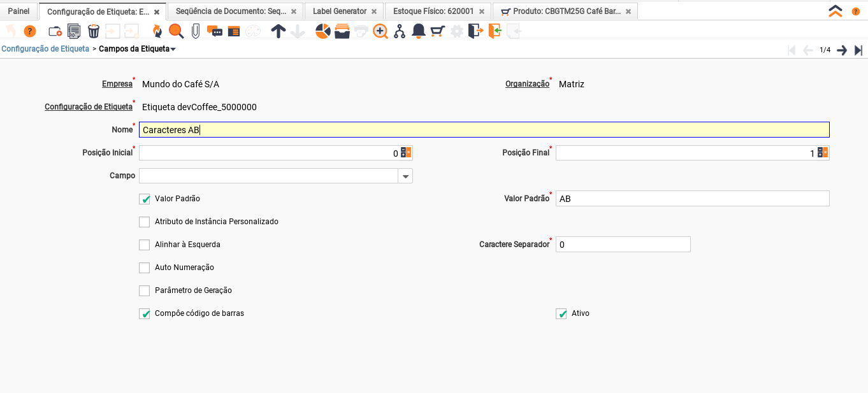Click the Etiqueta devCoffee_5000000 value
The image size is (868, 393).
pos(199,107)
